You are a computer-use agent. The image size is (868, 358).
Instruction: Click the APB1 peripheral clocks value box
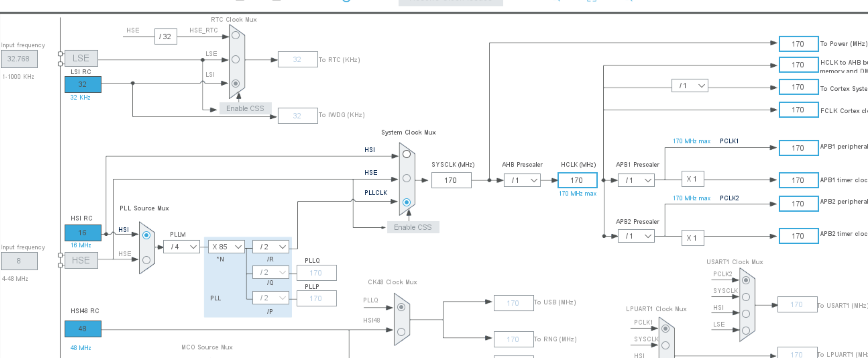pos(799,148)
